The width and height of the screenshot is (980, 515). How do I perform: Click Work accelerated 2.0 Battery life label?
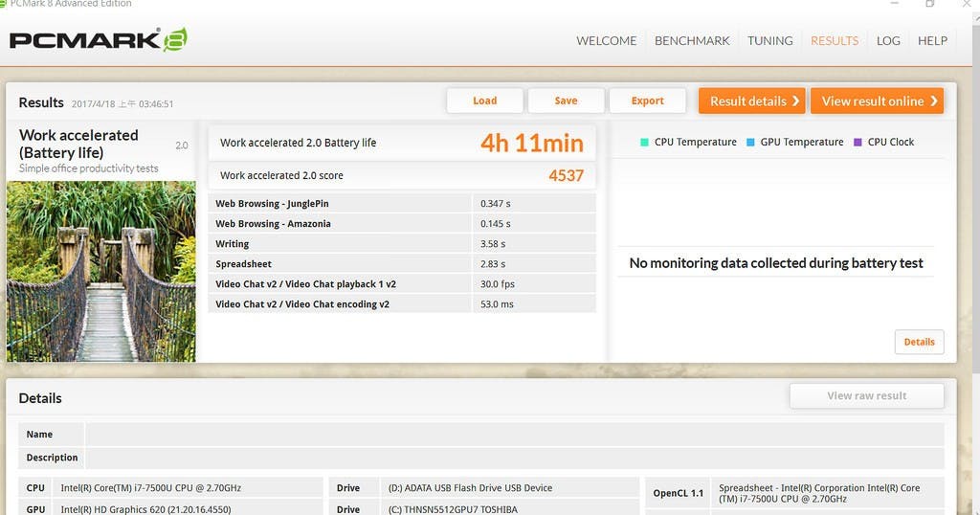(x=299, y=143)
